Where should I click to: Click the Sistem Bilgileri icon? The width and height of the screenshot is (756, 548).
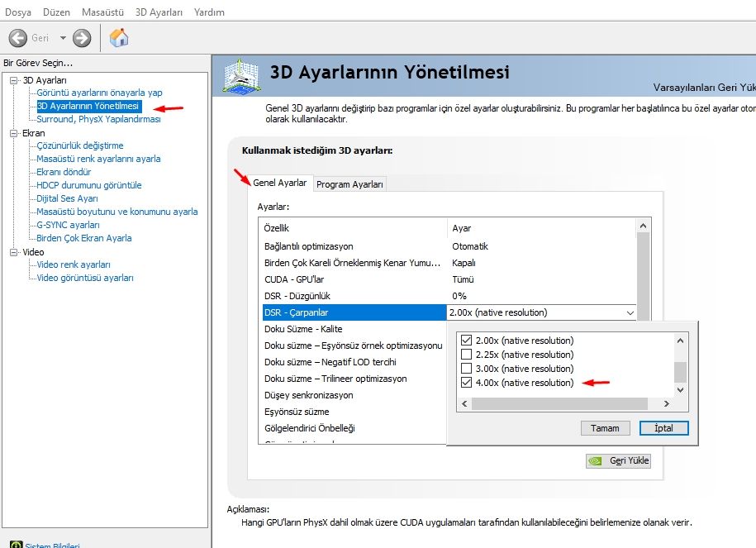tap(17, 545)
